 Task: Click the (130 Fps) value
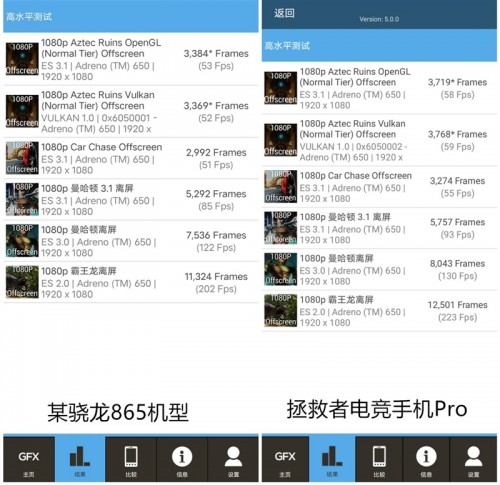pyautogui.click(x=457, y=276)
